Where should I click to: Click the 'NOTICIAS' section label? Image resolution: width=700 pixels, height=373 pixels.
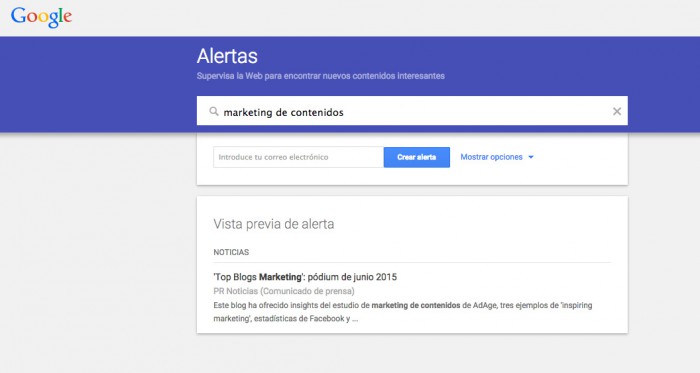tap(231, 252)
